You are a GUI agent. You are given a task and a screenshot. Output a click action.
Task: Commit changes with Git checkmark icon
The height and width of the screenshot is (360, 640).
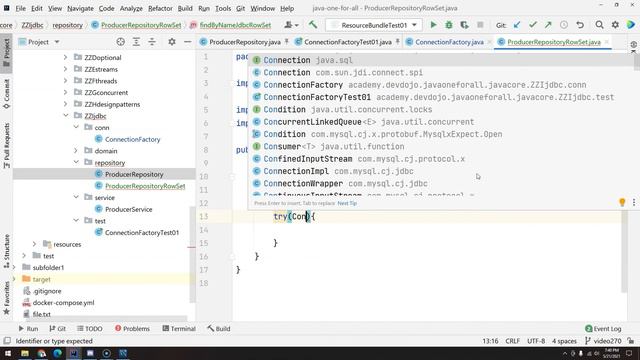533,25
